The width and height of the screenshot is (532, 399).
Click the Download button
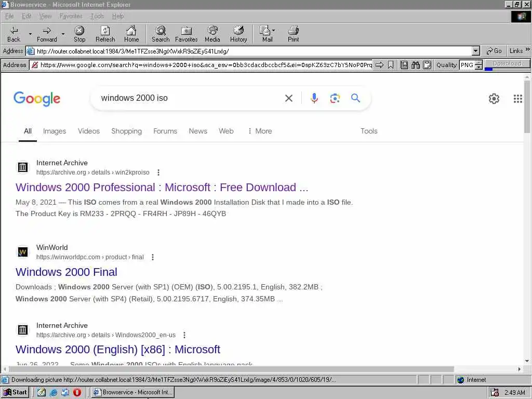(x=507, y=63)
